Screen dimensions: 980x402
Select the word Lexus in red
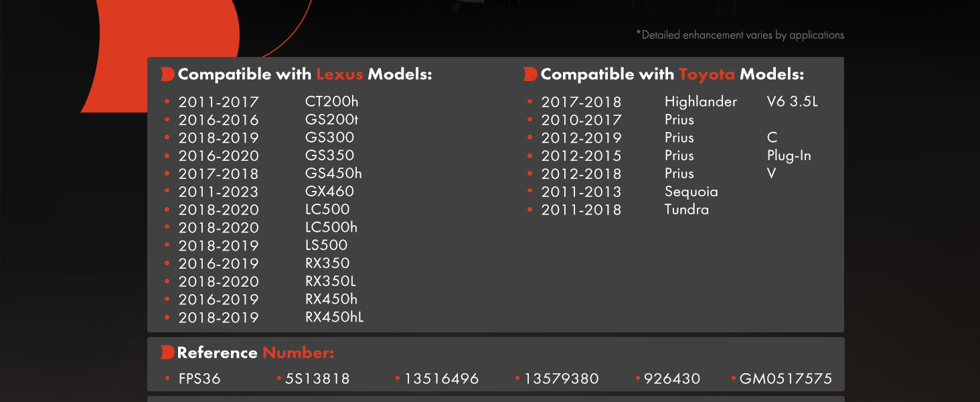click(339, 74)
